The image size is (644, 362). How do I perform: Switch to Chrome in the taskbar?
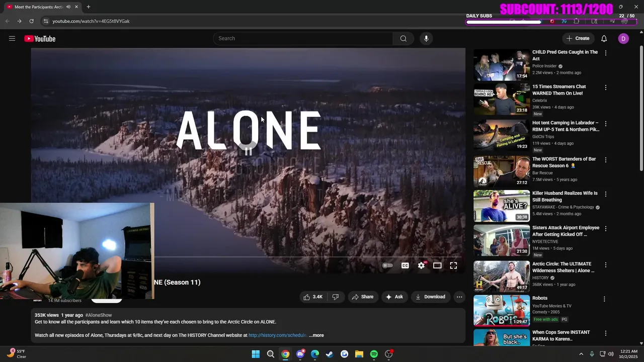pyautogui.click(x=285, y=354)
